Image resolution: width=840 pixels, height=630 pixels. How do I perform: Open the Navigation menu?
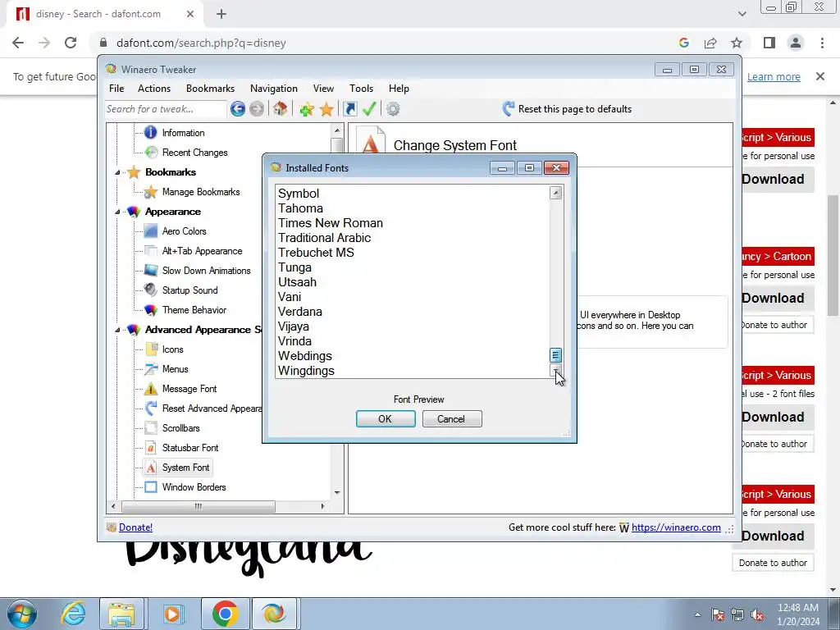pos(274,89)
